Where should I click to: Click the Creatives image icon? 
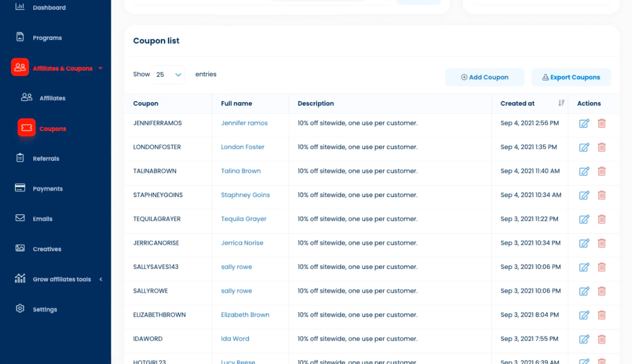point(20,248)
